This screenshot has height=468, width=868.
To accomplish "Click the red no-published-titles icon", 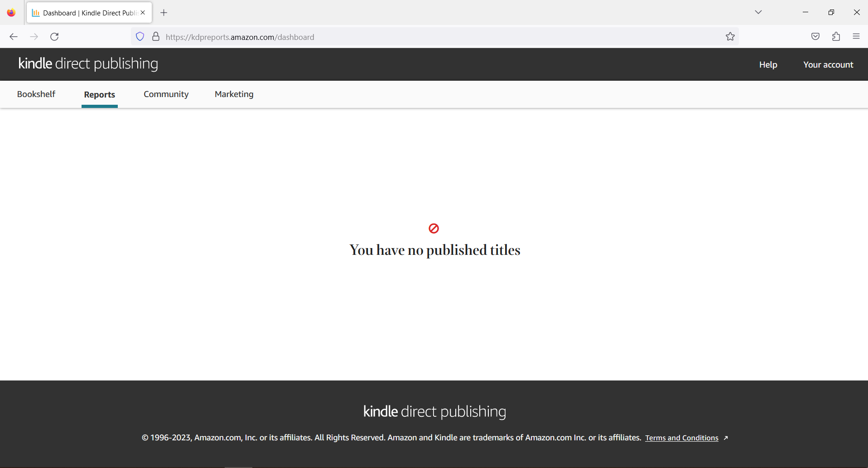I will point(434,228).
